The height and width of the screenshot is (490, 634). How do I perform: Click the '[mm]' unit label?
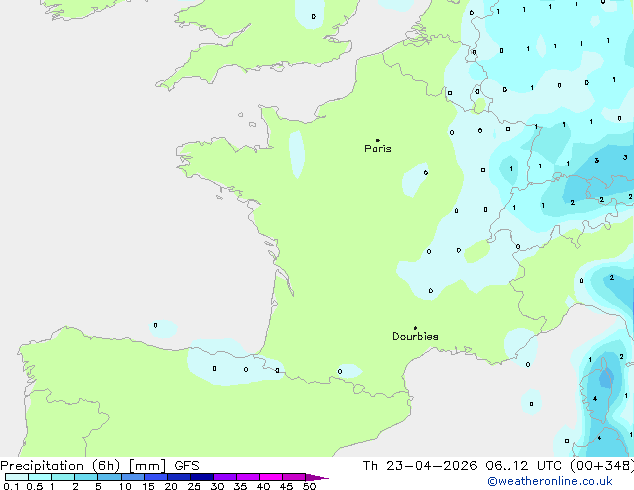pos(147,466)
